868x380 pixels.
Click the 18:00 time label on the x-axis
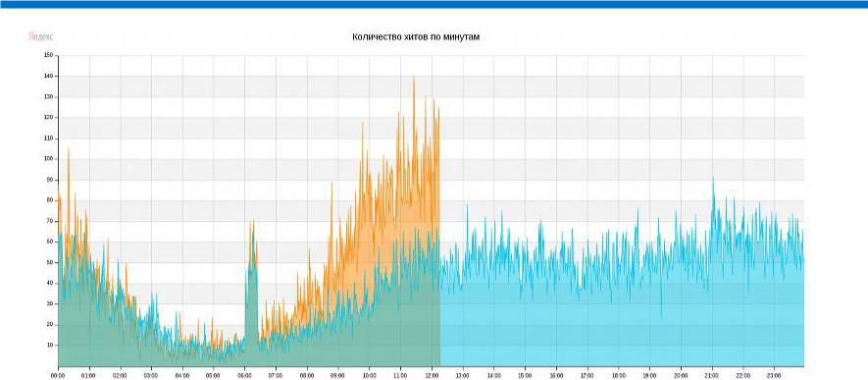[x=618, y=375]
